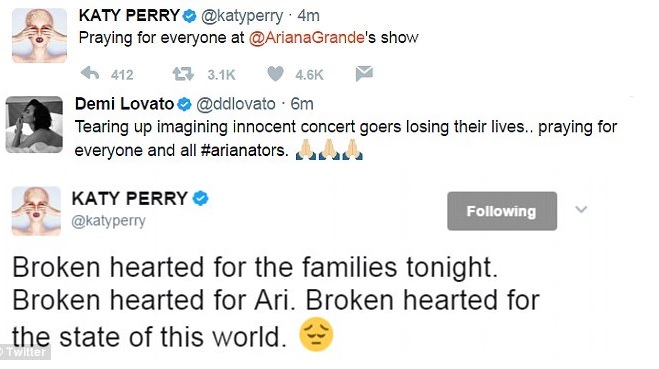Click Katy Perry's avatar in the bottom tweet
Image resolution: width=659 pixels, height=369 pixels.
click(36, 211)
